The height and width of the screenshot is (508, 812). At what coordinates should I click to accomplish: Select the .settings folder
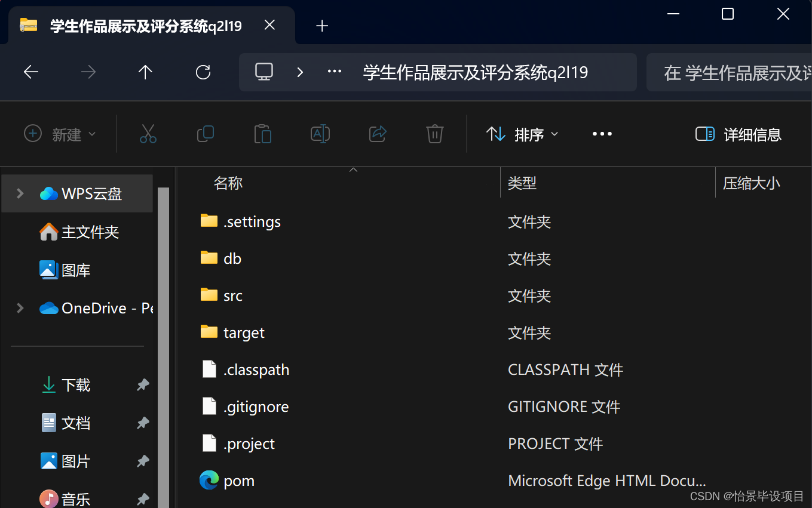[x=252, y=221]
